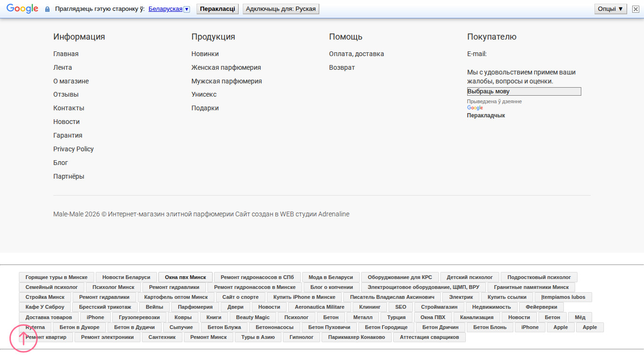
Task: Open Женская парфюмерия link
Action: (226, 67)
